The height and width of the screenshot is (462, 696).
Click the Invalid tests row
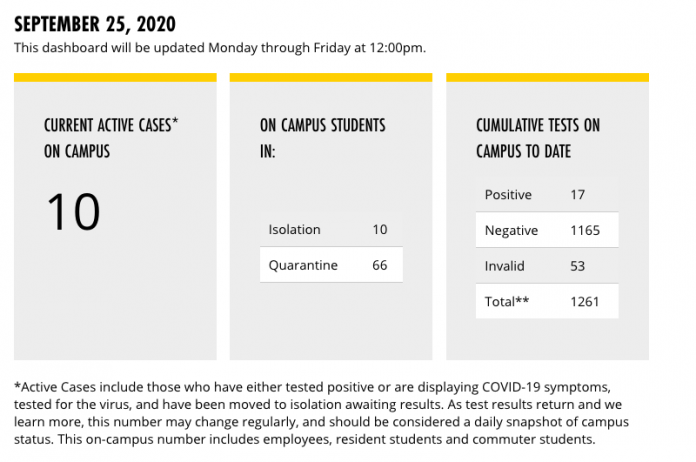pos(547,266)
